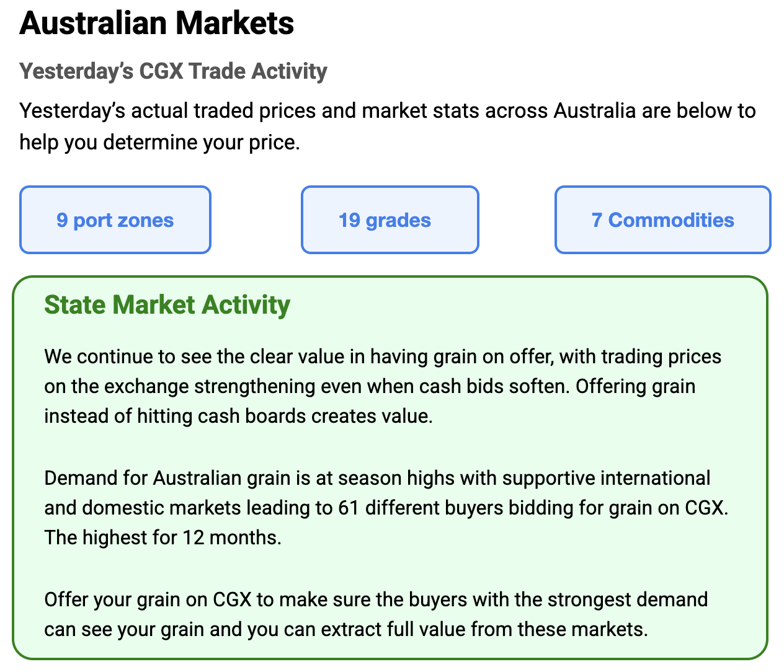
Task: Click the line beginning "Demand for Australian grain"
Action: click(x=377, y=479)
